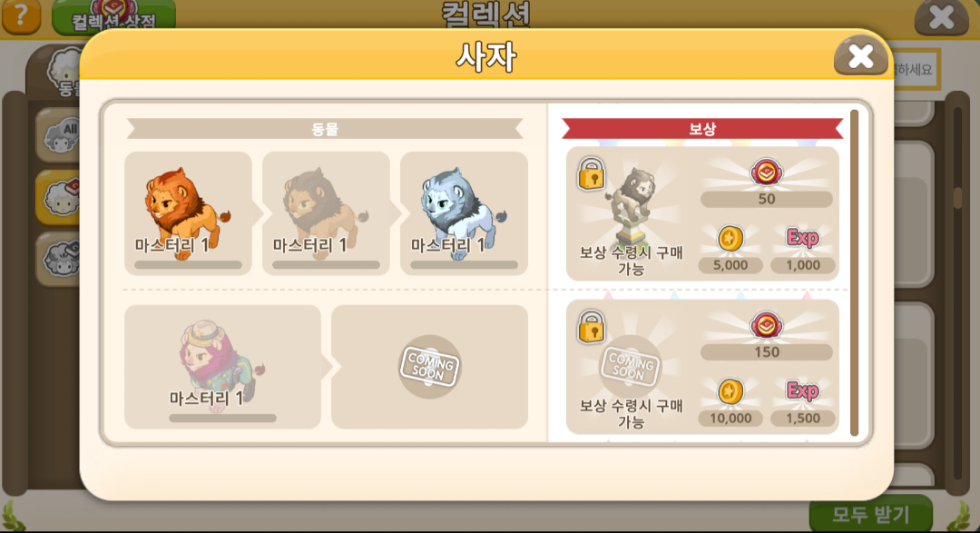This screenshot has width=980, height=533.
Task: Select the faded brown lion card
Action: tap(326, 213)
